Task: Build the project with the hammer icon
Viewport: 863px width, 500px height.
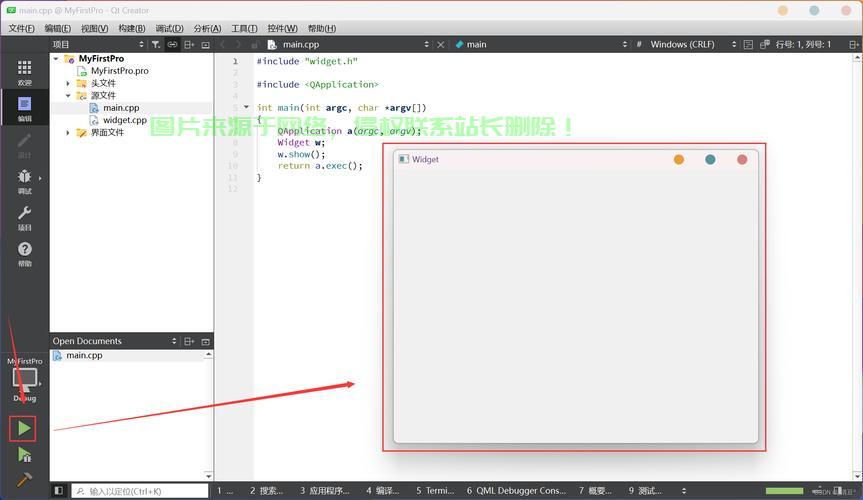Action: click(x=24, y=479)
